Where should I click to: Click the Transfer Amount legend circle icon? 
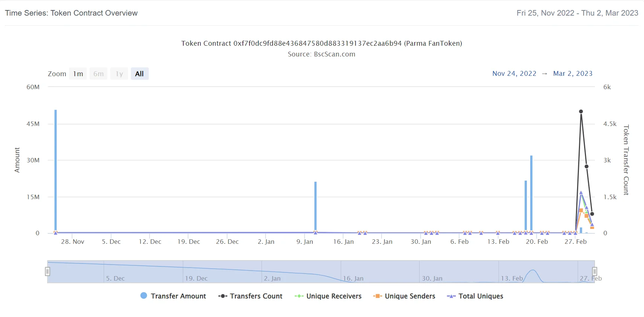[144, 296]
